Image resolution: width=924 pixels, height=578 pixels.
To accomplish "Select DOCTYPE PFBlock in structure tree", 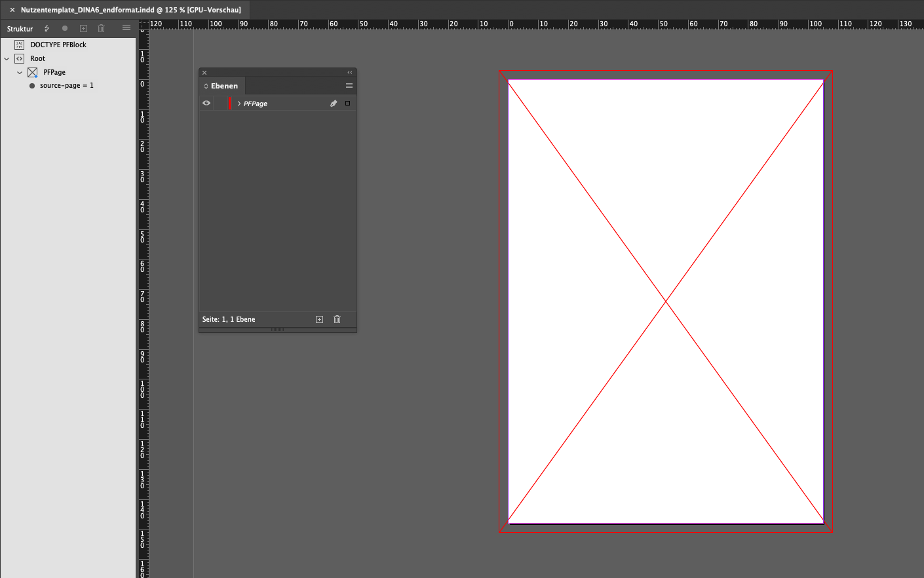I will pyautogui.click(x=58, y=45).
